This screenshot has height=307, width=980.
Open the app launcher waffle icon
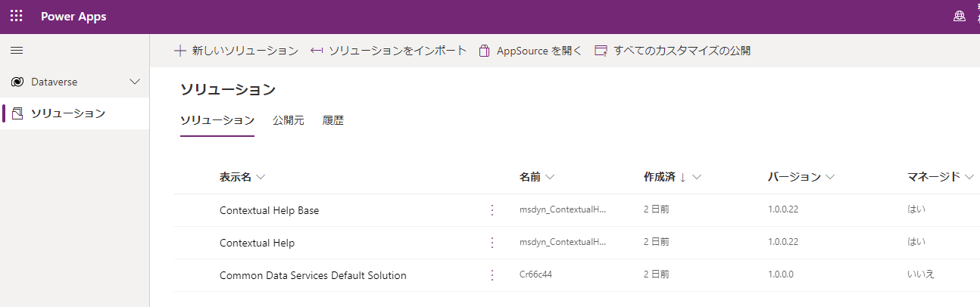click(16, 17)
